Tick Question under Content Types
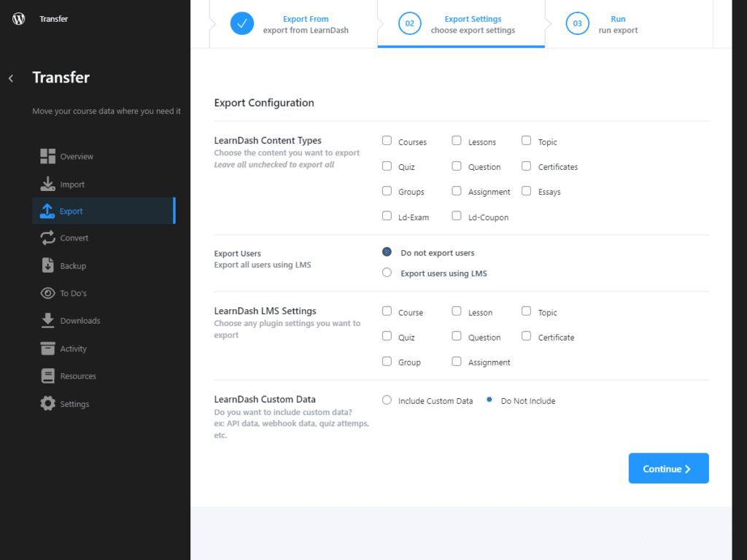The width and height of the screenshot is (747, 560). tap(457, 166)
